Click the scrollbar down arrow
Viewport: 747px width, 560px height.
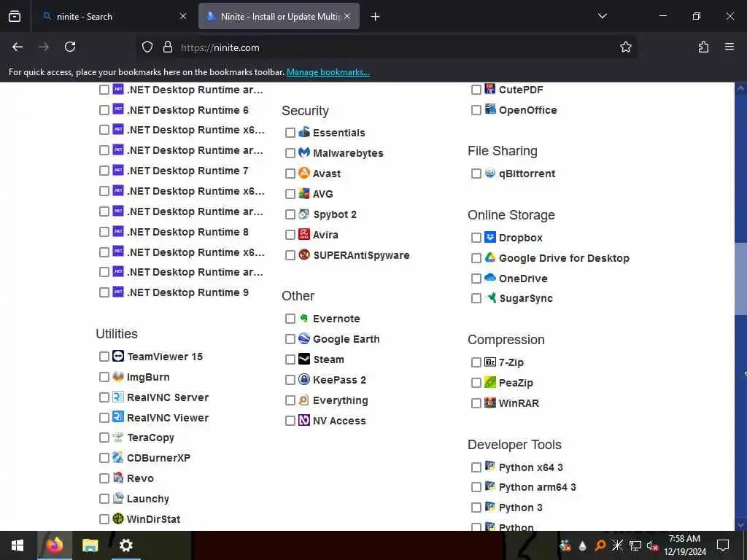(x=740, y=525)
